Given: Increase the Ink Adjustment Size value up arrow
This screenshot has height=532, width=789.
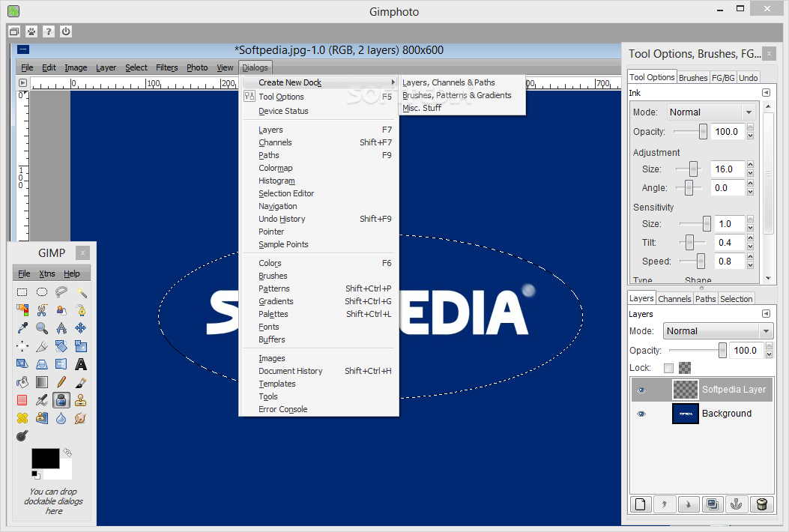Looking at the screenshot, I should (750, 165).
